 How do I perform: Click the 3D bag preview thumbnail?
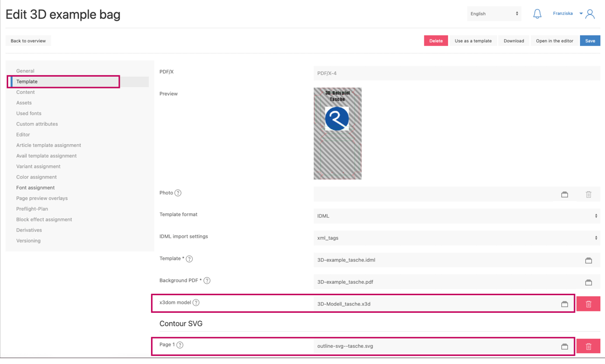[x=337, y=134]
